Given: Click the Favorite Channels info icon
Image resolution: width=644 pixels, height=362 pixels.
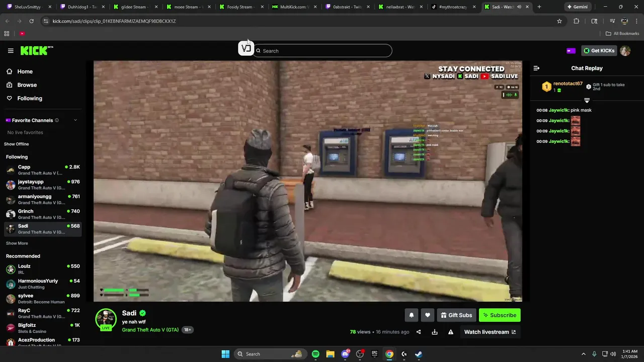Looking at the screenshot, I should pos(57,120).
